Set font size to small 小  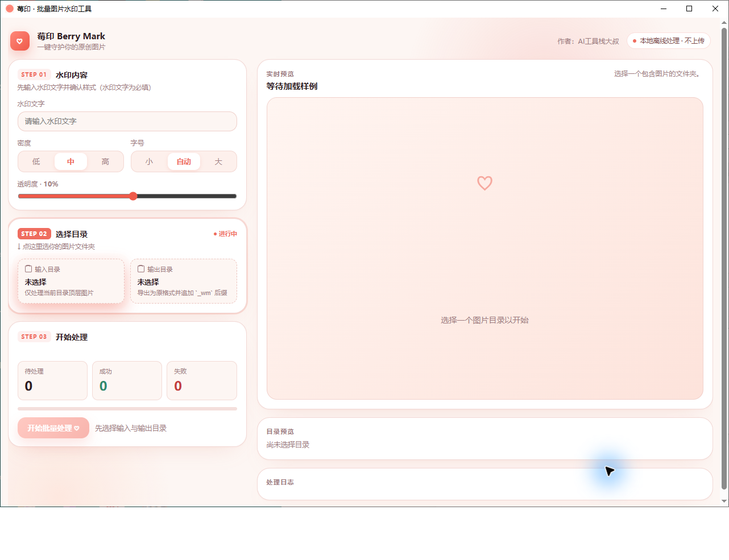coord(149,161)
